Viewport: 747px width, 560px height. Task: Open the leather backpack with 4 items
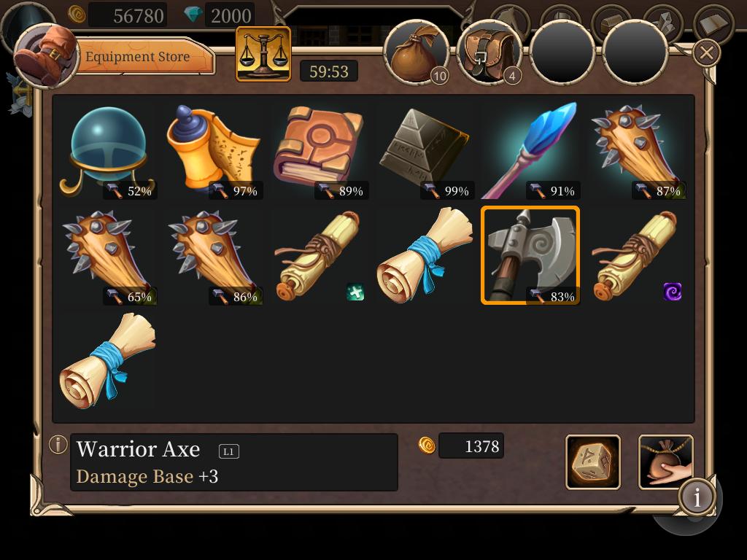tap(489, 52)
